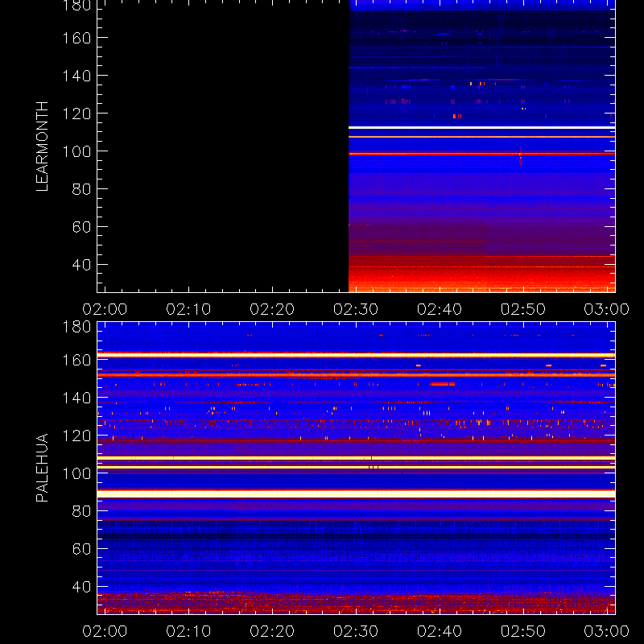The height and width of the screenshot is (644, 644).
Task: Click the 02:20 label under the Palehua plot
Action: pyautogui.click(x=272, y=631)
